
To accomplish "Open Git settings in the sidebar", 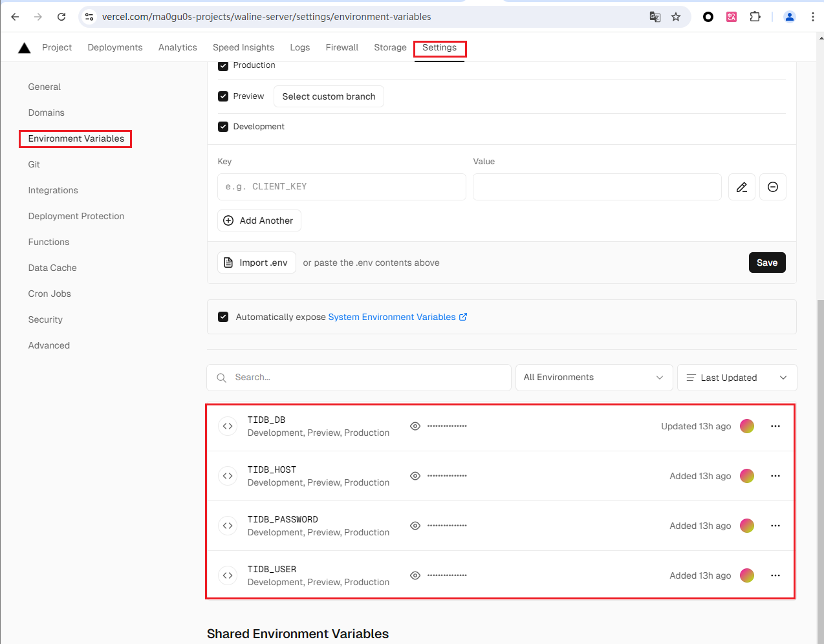I will pyautogui.click(x=34, y=164).
